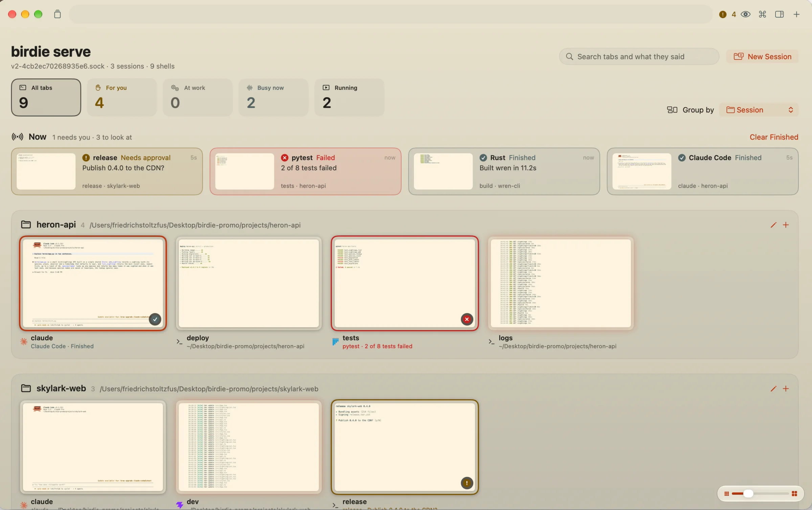The height and width of the screenshot is (510, 812).
Task: Focus the search tabs input field
Action: 639,57
